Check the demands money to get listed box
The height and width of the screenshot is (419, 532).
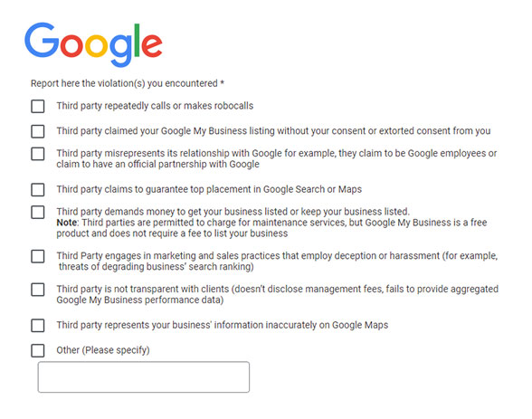[x=38, y=212]
